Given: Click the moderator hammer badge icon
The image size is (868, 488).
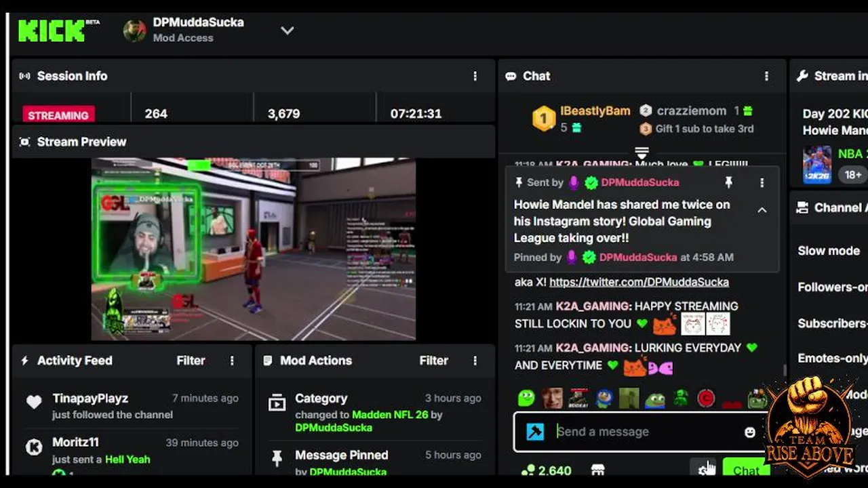Looking at the screenshot, I should pos(535,432).
